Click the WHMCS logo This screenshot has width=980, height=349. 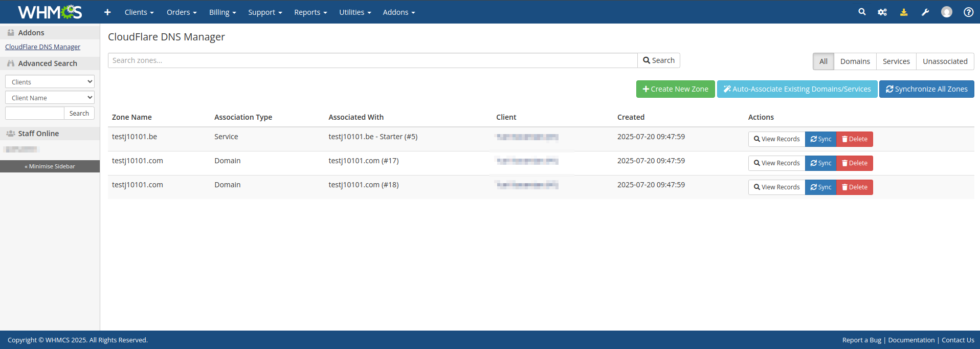tap(50, 12)
